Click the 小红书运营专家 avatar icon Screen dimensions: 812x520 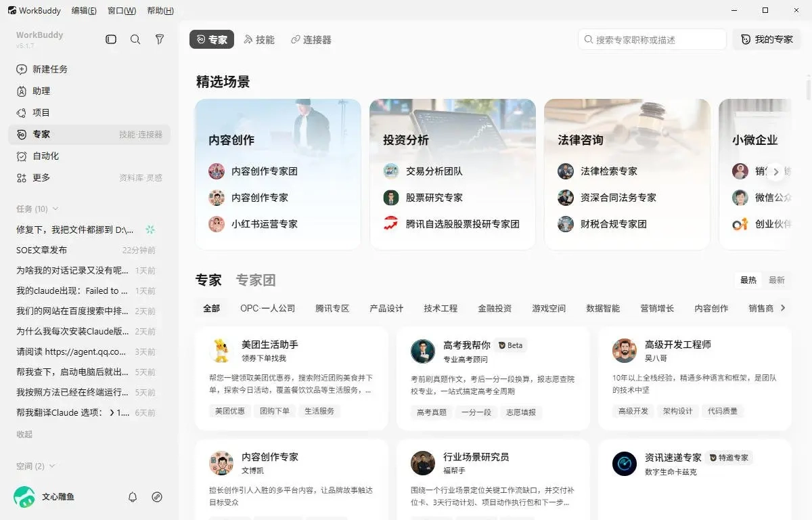(x=217, y=223)
